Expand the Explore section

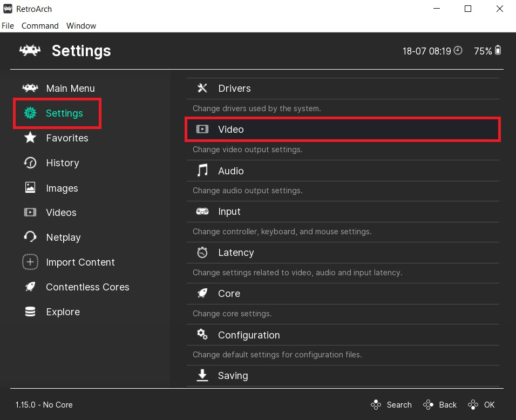[x=63, y=311]
